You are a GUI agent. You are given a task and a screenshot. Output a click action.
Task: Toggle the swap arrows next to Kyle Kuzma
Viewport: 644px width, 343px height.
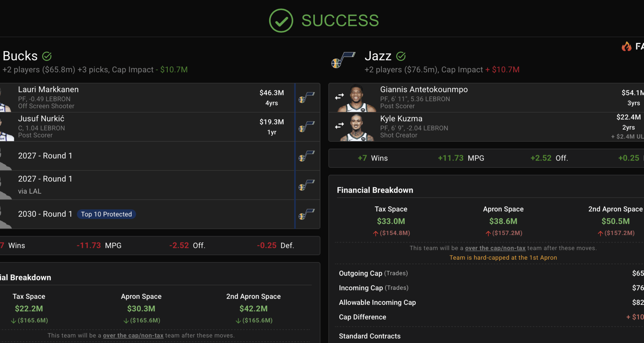[339, 125]
